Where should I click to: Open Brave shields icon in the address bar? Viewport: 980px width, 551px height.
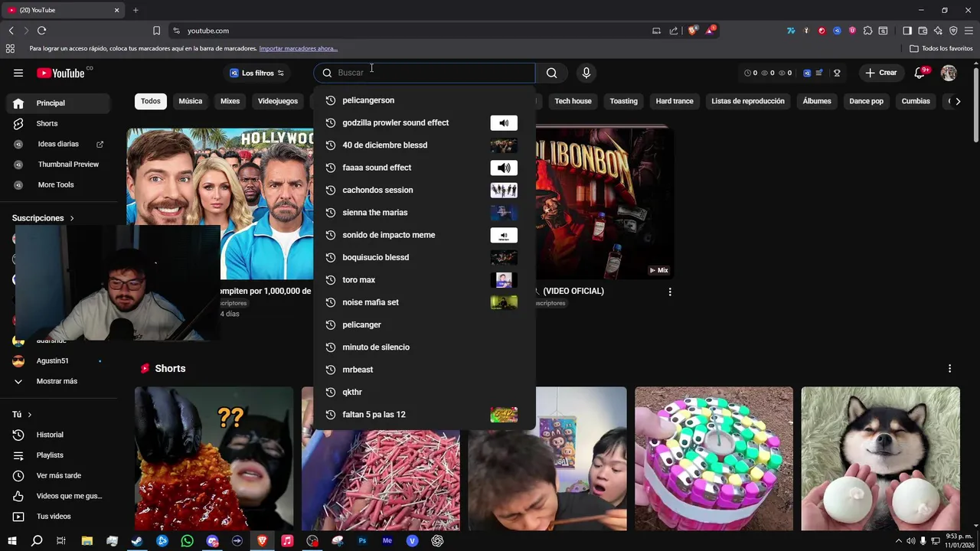692,31
